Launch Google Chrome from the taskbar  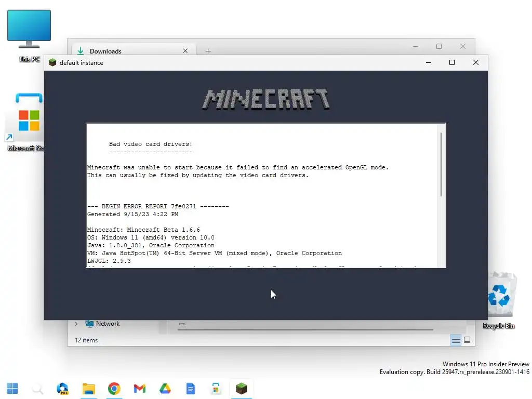114,389
